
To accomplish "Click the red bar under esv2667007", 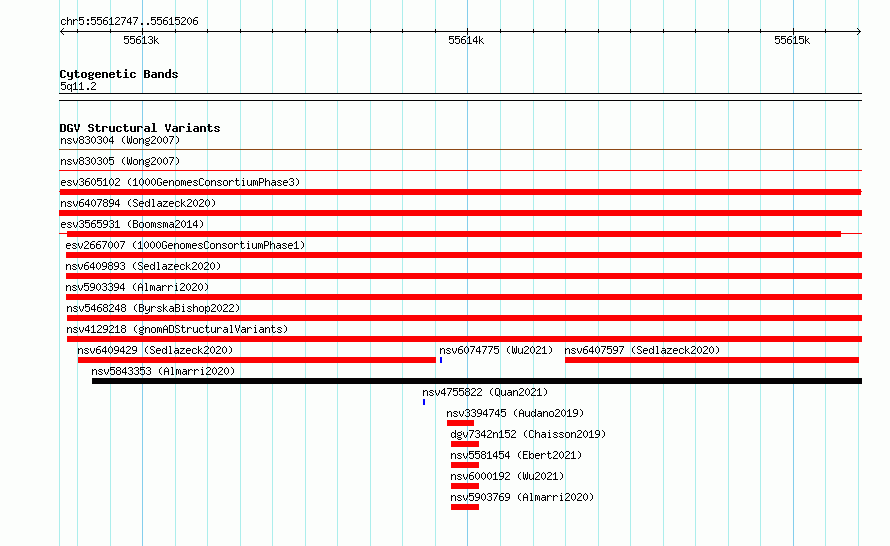I will 464,255.
